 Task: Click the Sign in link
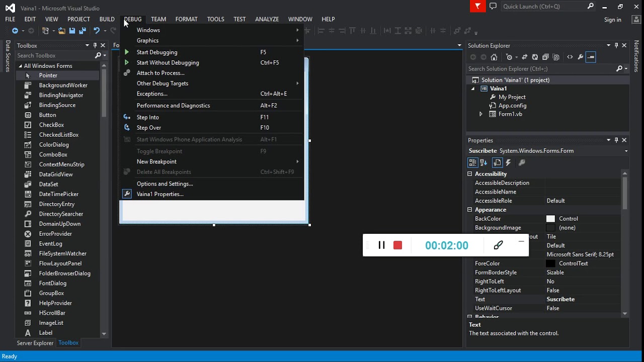pyautogui.click(x=613, y=20)
